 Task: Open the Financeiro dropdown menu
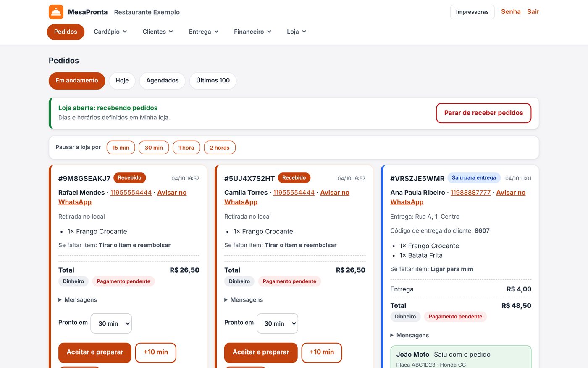click(x=252, y=32)
